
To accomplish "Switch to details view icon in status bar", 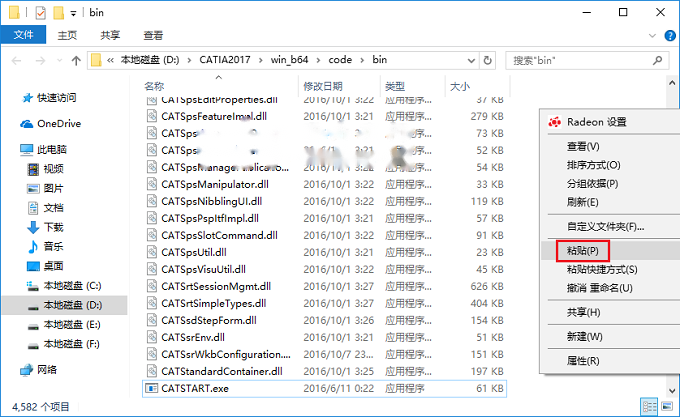I will pyautogui.click(x=649, y=406).
